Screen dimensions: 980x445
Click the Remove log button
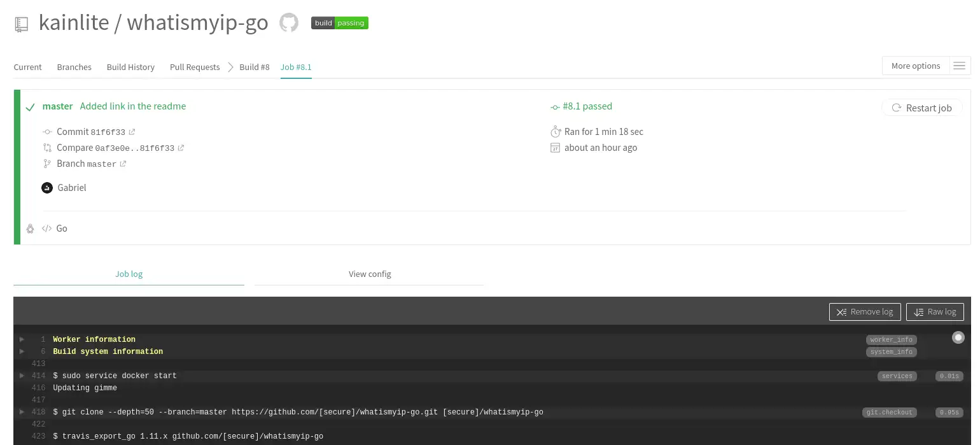click(x=865, y=312)
